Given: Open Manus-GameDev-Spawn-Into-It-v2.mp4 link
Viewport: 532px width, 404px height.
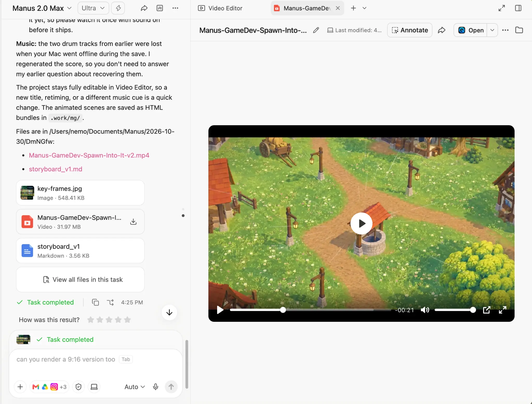Looking at the screenshot, I should [89, 155].
